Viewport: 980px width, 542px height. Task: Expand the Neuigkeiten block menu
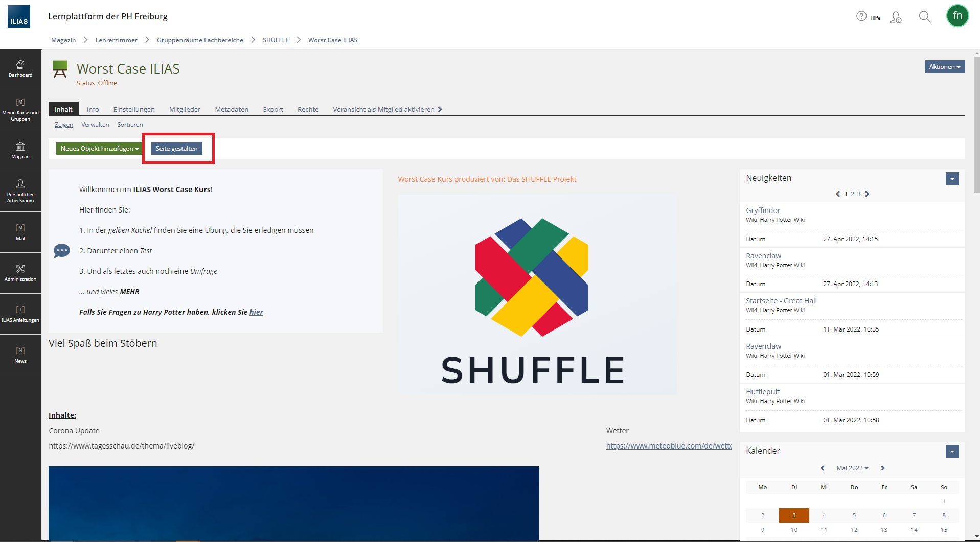coord(952,179)
